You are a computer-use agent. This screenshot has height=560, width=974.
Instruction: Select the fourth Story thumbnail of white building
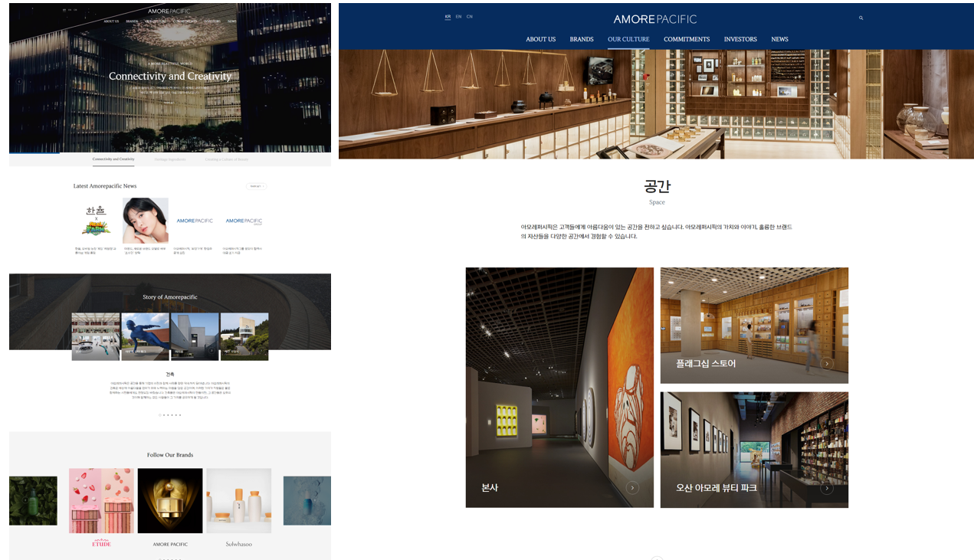[x=244, y=336]
